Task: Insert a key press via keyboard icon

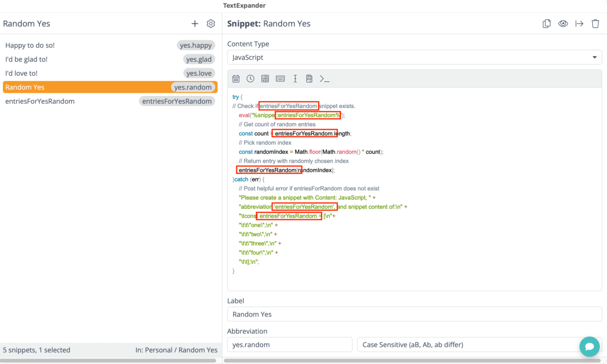Action: point(280,79)
